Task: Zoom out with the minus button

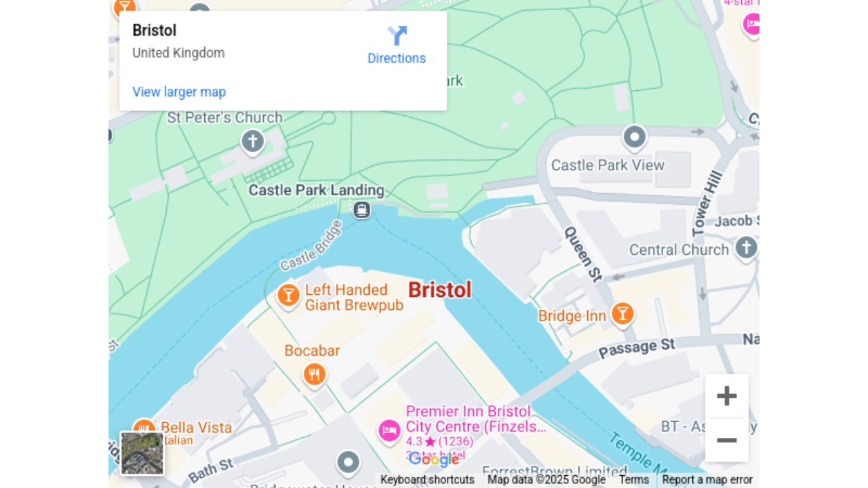Action: coord(727,440)
